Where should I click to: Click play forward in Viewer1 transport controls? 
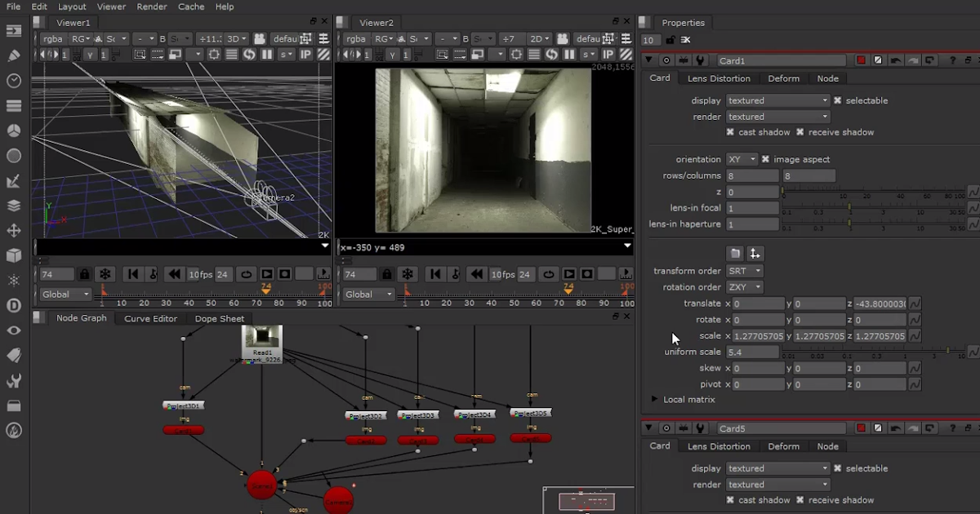click(266, 274)
